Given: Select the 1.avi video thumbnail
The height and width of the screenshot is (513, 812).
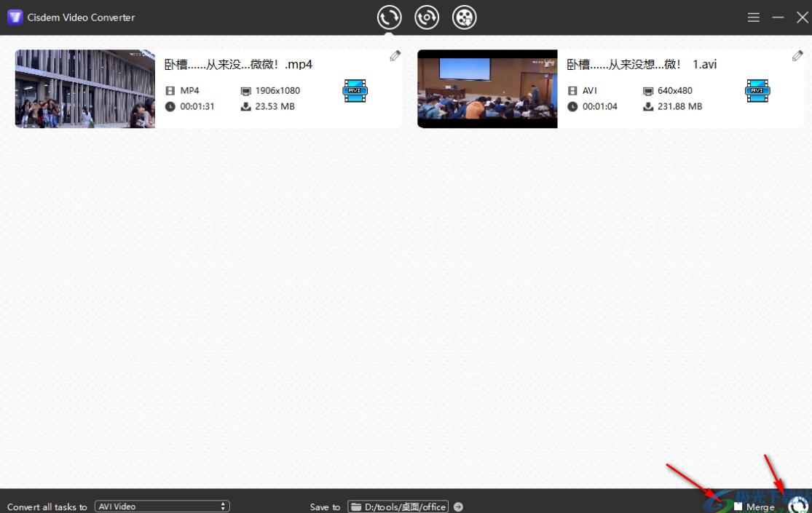Looking at the screenshot, I should click(x=487, y=89).
